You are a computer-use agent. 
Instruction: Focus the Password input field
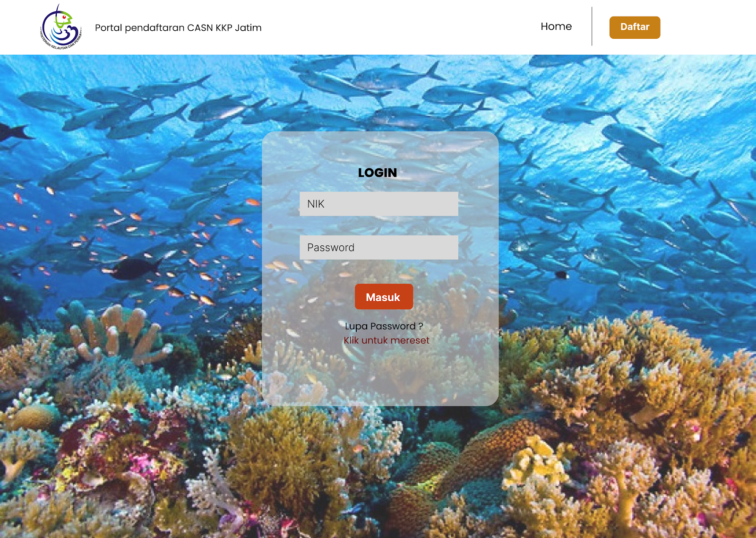(379, 247)
